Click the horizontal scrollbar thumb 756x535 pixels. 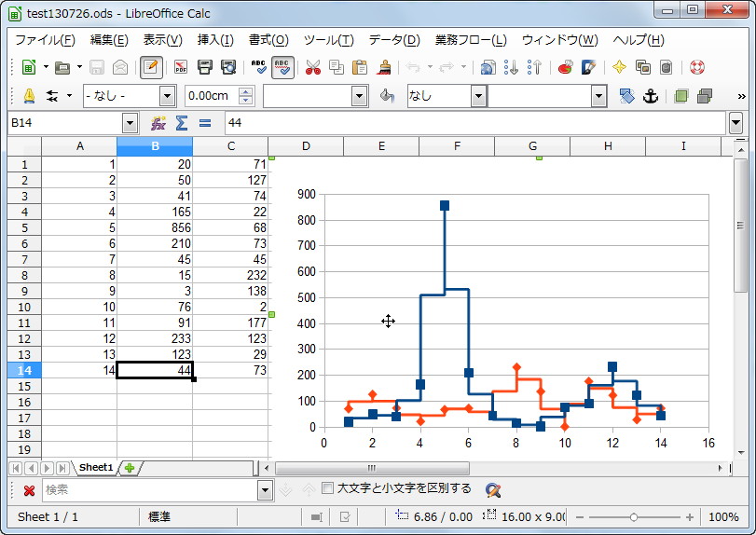(372, 468)
